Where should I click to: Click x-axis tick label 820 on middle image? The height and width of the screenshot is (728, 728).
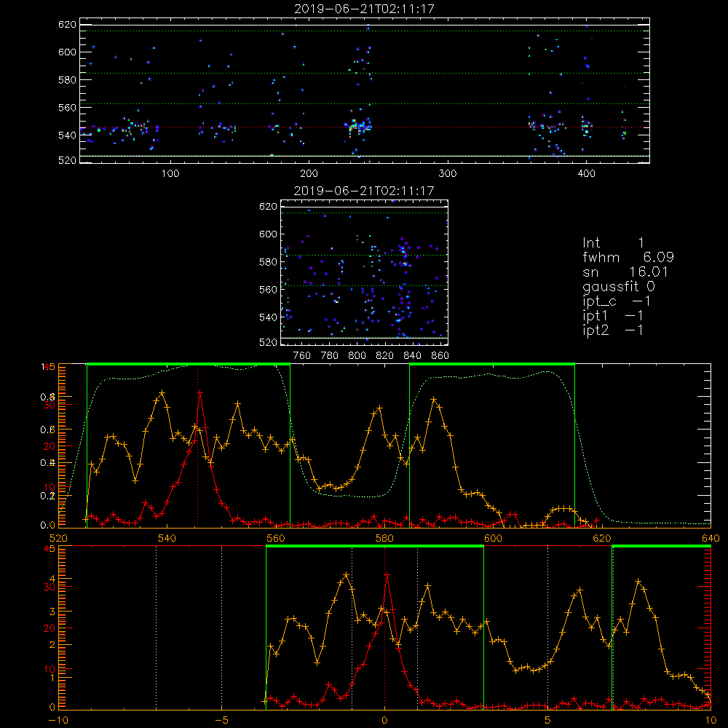click(384, 356)
